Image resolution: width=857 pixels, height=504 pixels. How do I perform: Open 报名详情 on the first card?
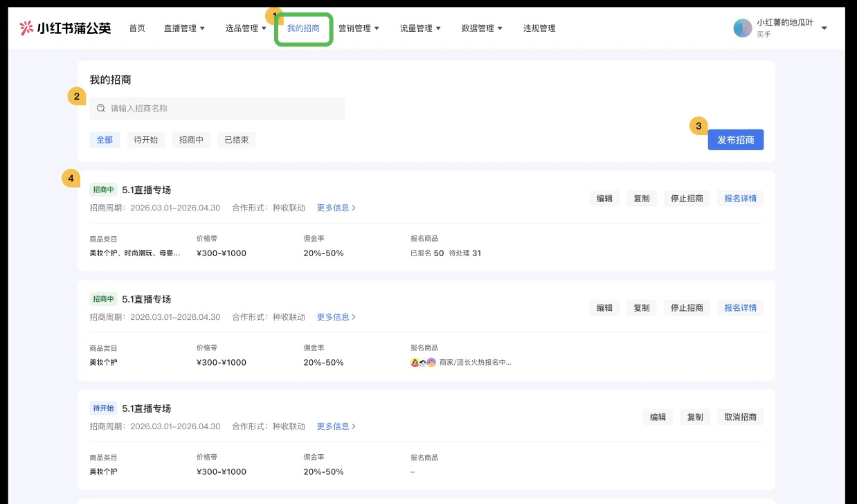740,199
